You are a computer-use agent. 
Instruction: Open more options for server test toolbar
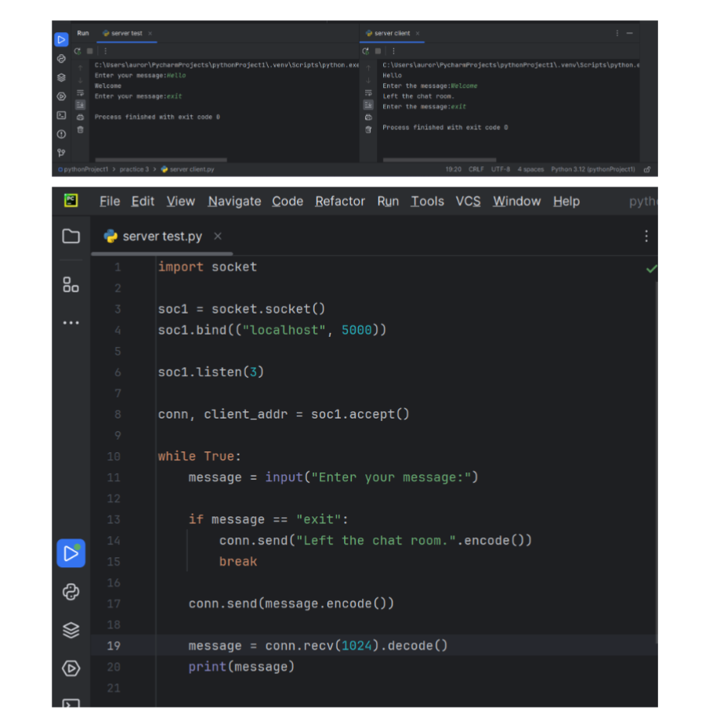[106, 51]
